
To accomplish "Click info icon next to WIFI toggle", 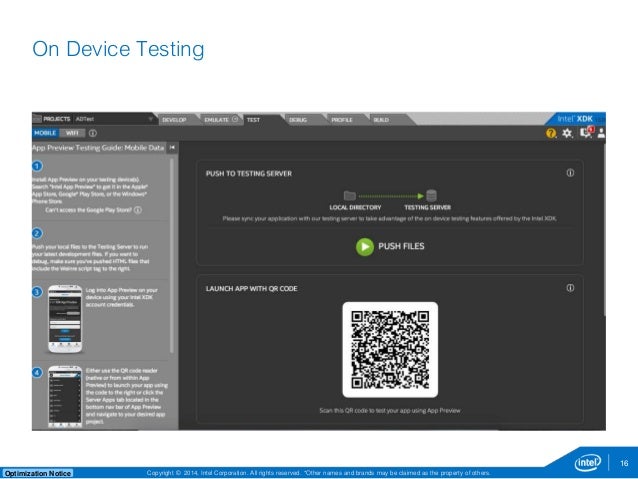I will point(93,133).
